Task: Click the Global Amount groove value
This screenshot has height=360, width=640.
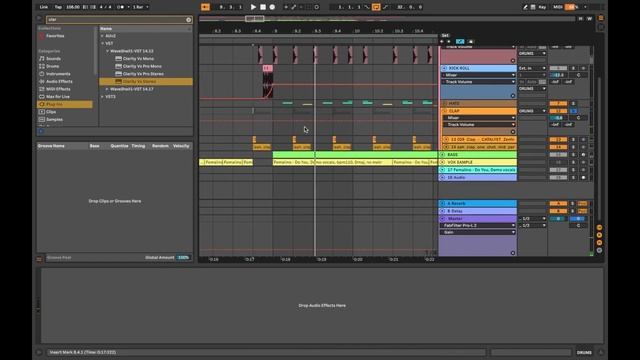Action: [x=183, y=258]
